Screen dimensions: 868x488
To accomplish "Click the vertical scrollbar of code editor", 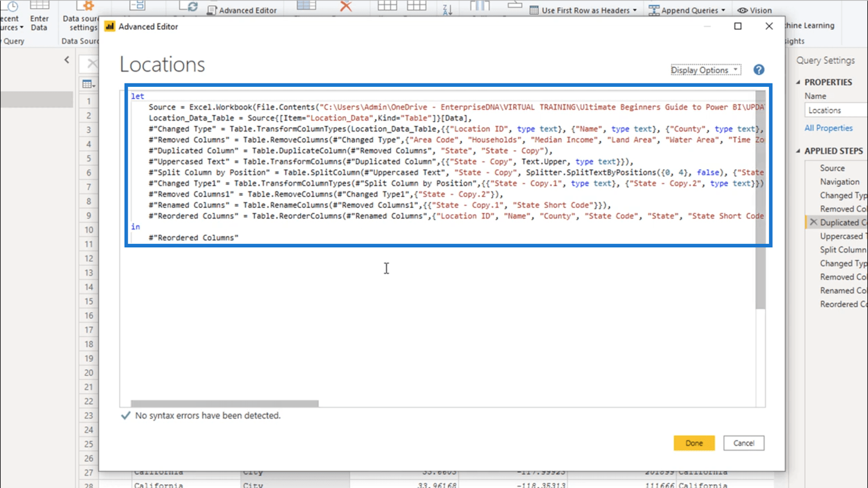I will point(760,201).
